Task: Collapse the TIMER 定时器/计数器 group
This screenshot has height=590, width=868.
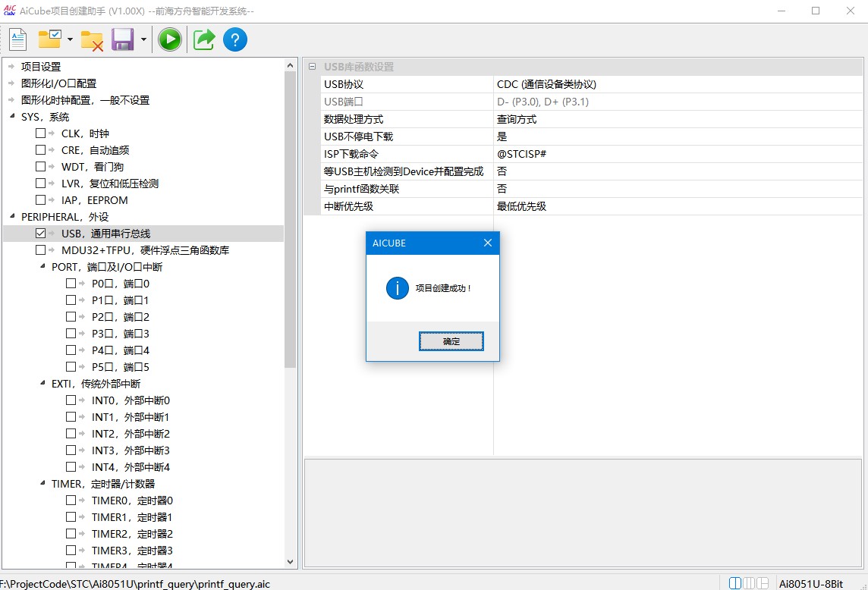Action: coord(42,483)
